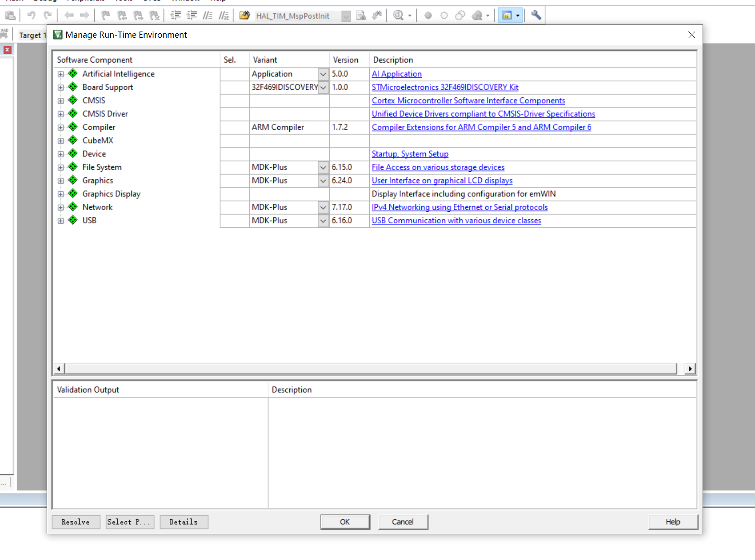Click the Paste toolbar icon

(x=10, y=16)
